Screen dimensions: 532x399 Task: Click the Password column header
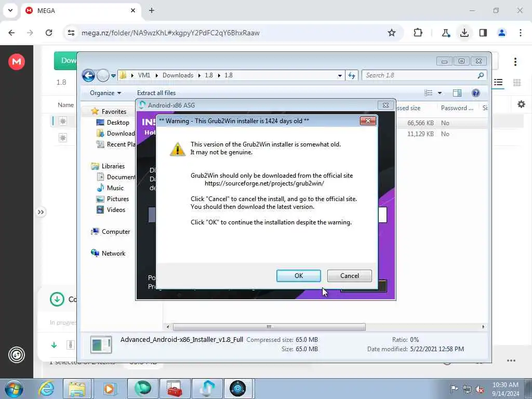457,108
